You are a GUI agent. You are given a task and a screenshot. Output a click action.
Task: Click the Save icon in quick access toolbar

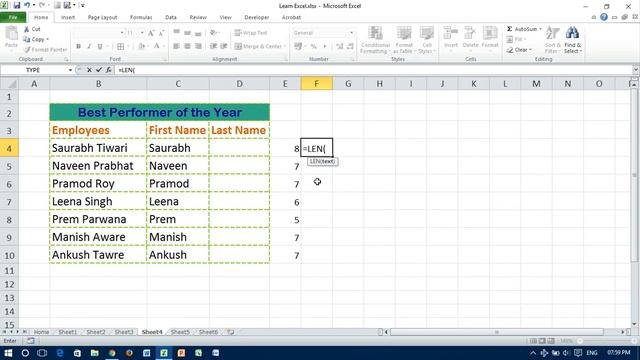click(17, 5)
